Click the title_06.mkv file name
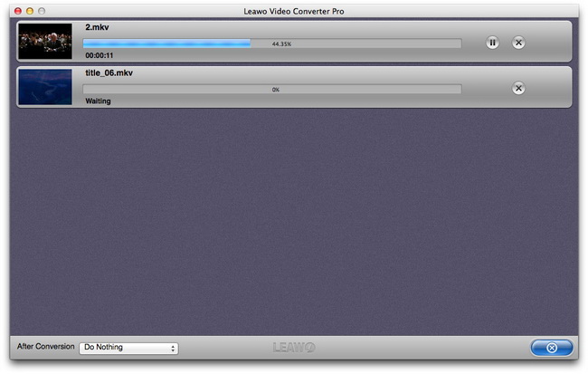 pyautogui.click(x=109, y=72)
